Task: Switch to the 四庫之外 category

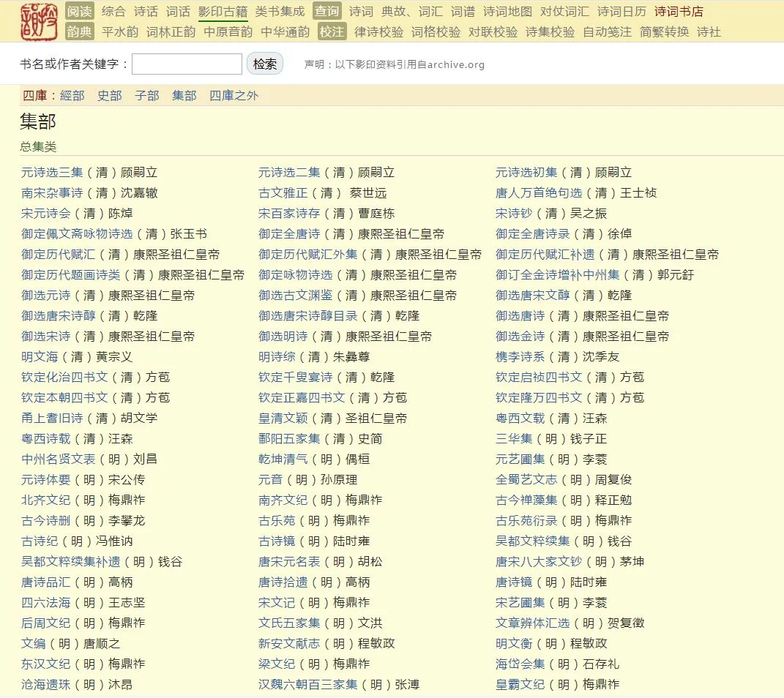Action: coord(234,95)
